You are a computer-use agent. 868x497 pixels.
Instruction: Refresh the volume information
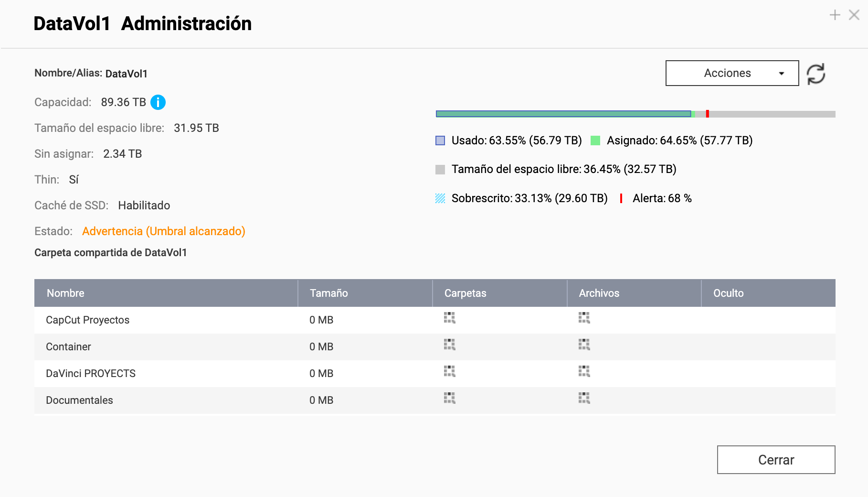[x=815, y=74]
